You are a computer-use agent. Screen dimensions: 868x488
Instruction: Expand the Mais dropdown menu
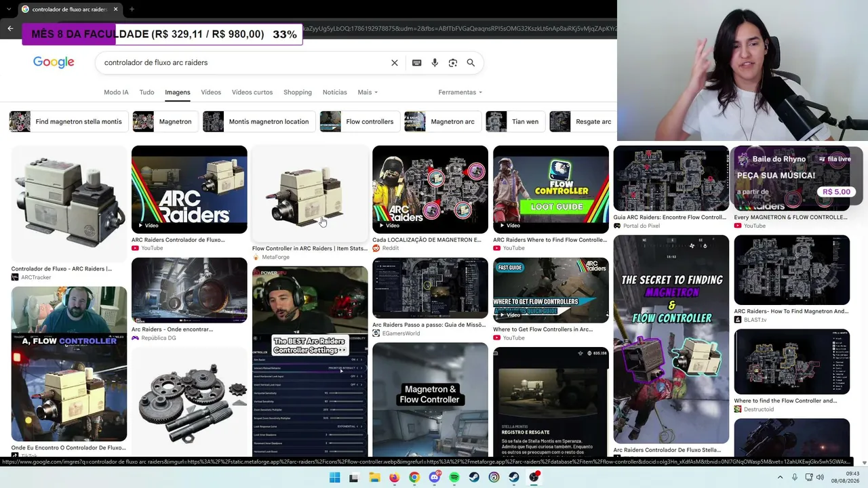pos(368,92)
